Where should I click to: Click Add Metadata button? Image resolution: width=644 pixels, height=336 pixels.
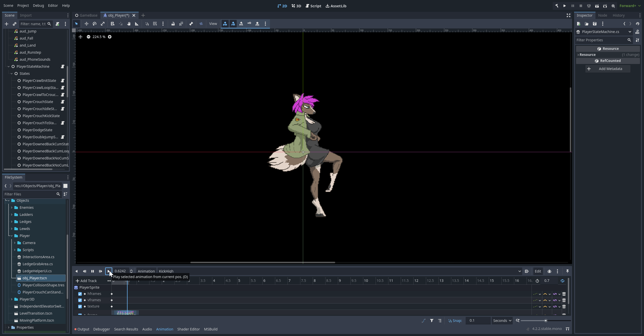[x=608, y=69]
